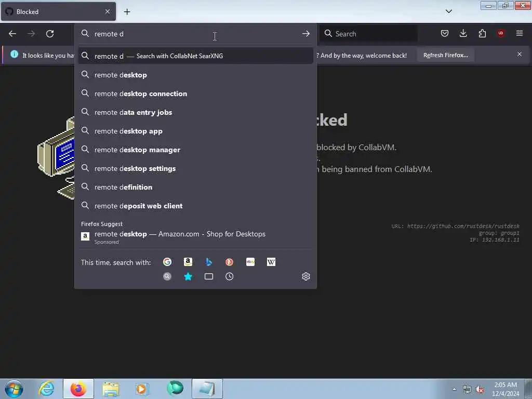This screenshot has height=399, width=532.
Task: Open the notepad-like taskbar window button
Action: coord(207,389)
